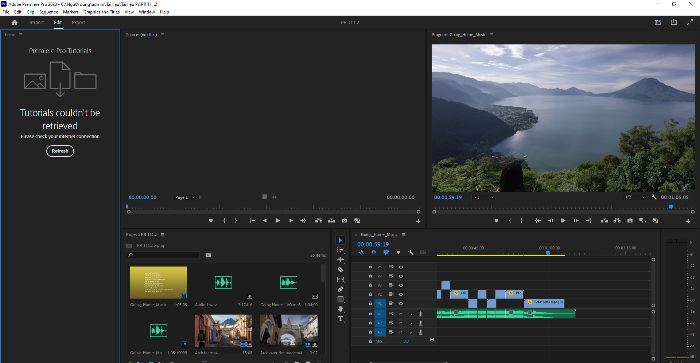Viewport: 700px width, 363px height.
Task: Play the Program monitor
Action: point(563,221)
